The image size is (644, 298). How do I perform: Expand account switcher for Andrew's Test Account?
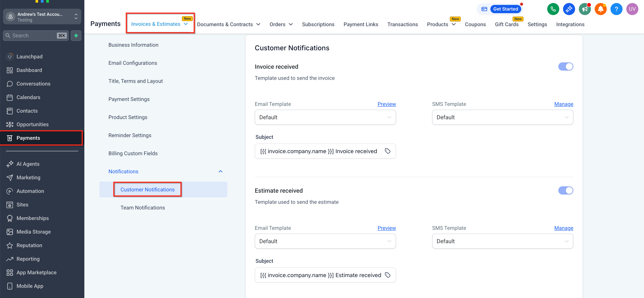[x=76, y=17]
